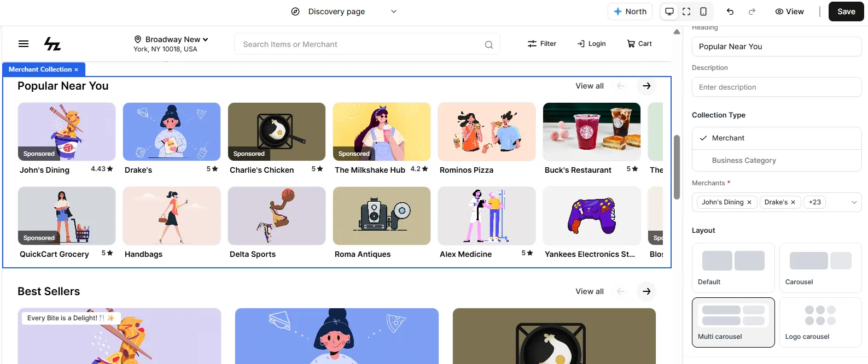Remove Drake's merchant chip

793,202
